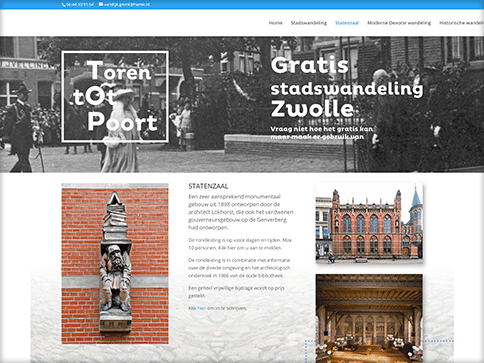
Task: Click the hero banner street photo
Action: coord(242,104)
